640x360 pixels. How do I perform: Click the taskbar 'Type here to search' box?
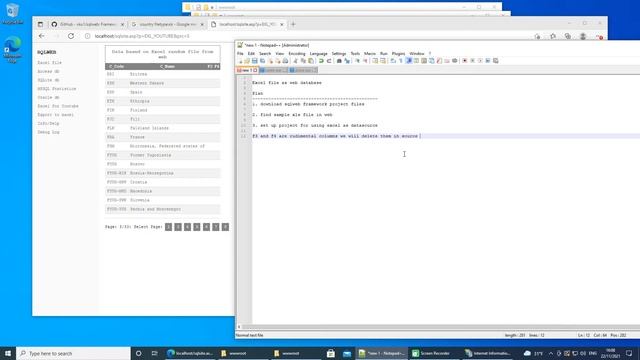(x=73, y=353)
